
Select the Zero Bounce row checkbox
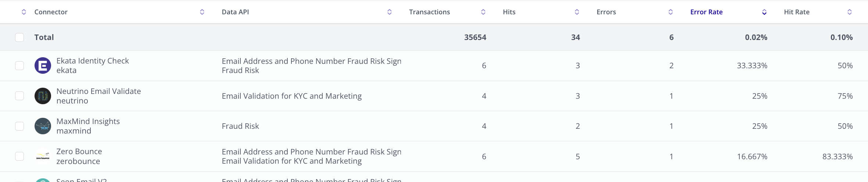click(19, 156)
